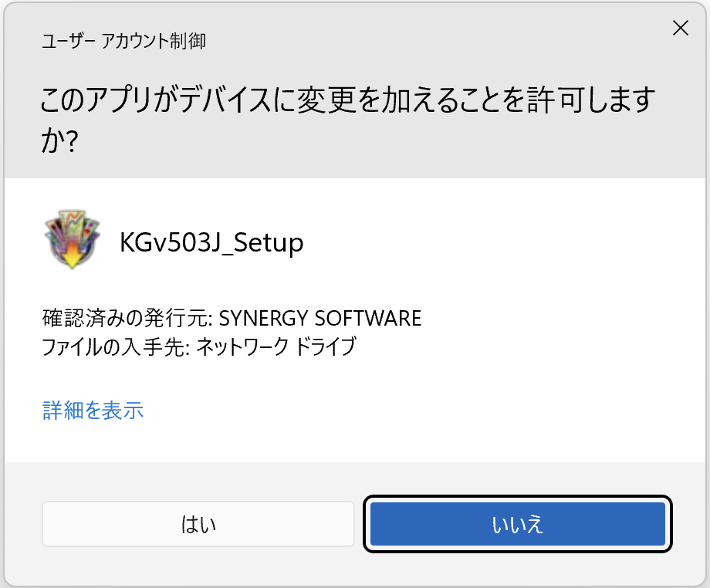Image resolution: width=710 pixels, height=588 pixels.
Task: Click the KGv503J_Setup installer icon
Action: (73, 242)
